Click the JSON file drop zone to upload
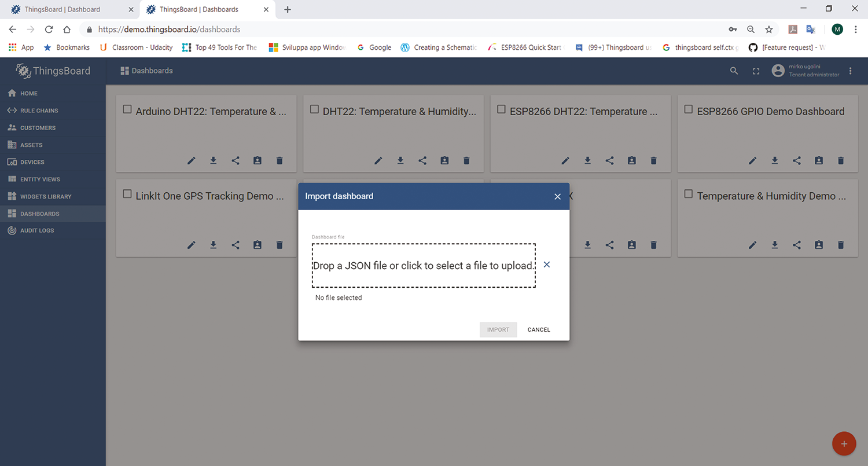868x466 pixels. (x=424, y=266)
